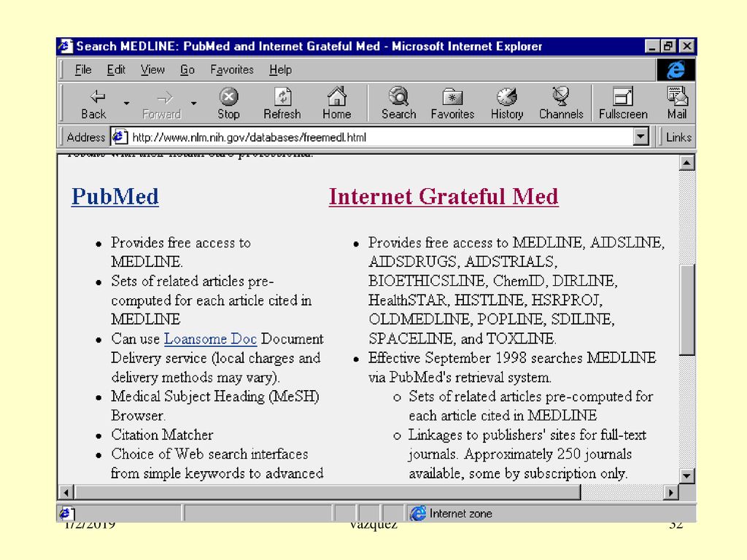The width and height of the screenshot is (747, 560).
Task: Open the Links toolbar
Action: [x=678, y=137]
